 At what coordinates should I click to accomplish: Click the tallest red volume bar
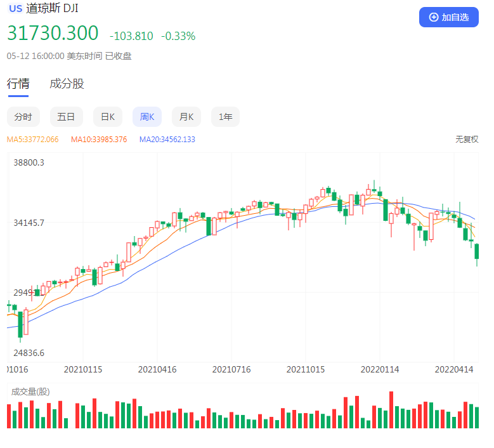pyautogui.click(x=391, y=410)
